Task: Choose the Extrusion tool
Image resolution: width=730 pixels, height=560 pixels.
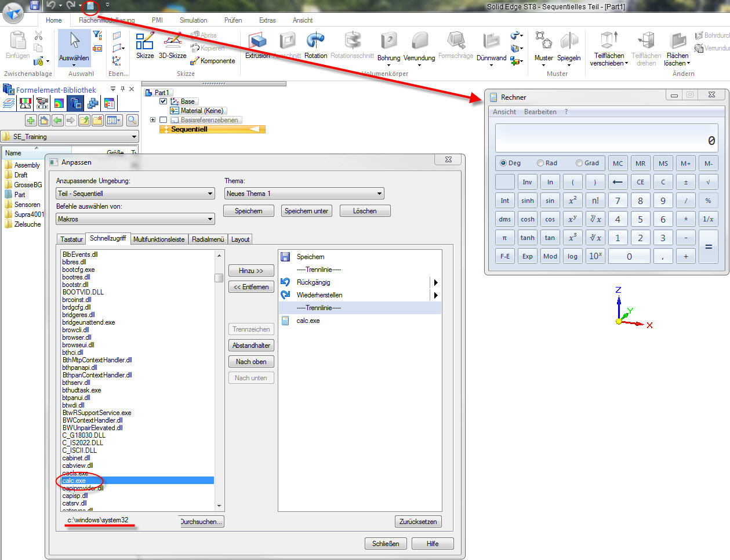Action: (x=257, y=45)
